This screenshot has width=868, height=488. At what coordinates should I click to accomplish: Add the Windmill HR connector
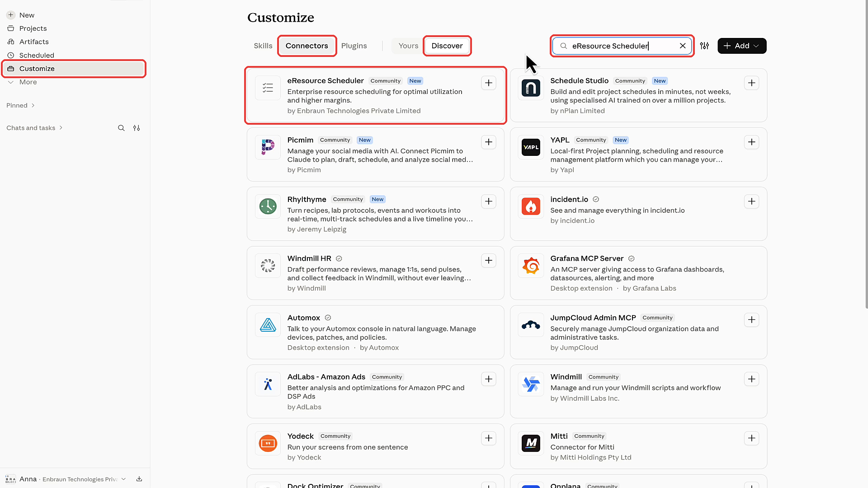click(x=489, y=261)
